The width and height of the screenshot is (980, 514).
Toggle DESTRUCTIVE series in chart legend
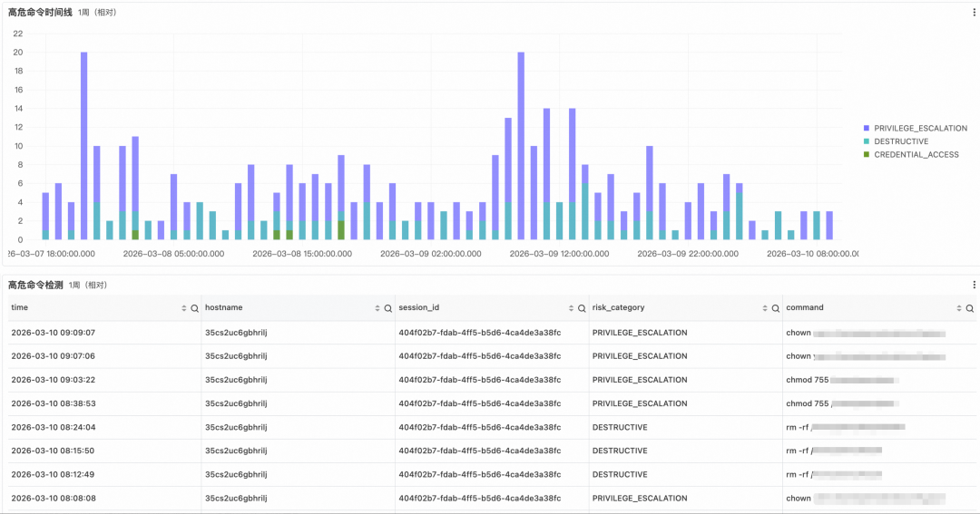(x=900, y=141)
